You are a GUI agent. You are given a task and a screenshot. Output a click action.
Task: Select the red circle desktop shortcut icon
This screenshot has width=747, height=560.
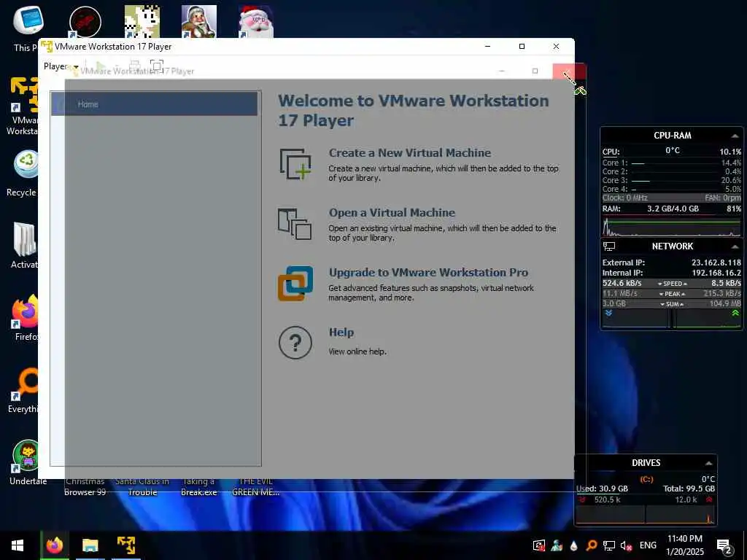[85, 22]
